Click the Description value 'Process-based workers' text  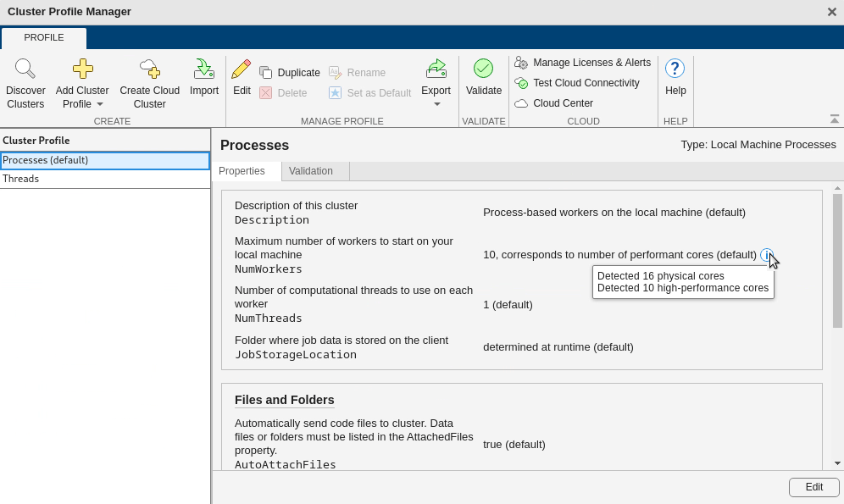614,213
